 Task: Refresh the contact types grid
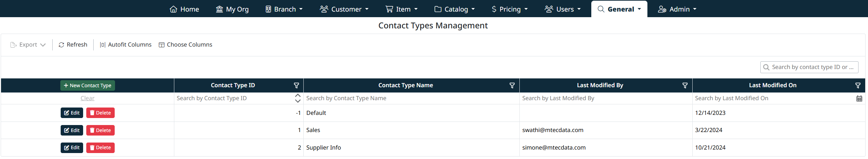(x=73, y=45)
